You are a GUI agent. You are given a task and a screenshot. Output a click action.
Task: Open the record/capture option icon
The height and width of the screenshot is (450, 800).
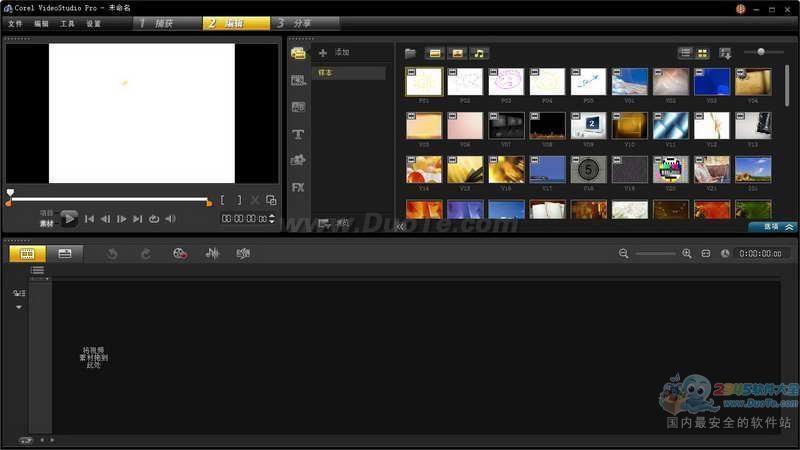click(x=180, y=254)
